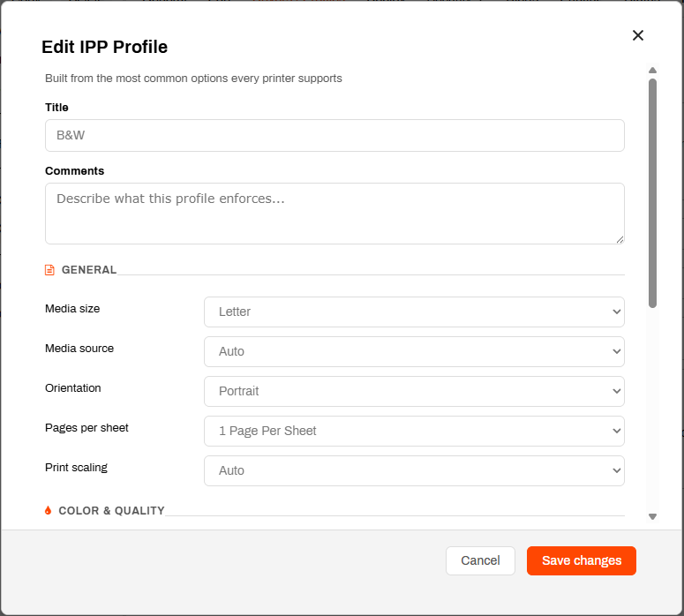Viewport: 684px width, 616px height.
Task: Click the COLOR & QUALITY section heading
Action: click(112, 510)
